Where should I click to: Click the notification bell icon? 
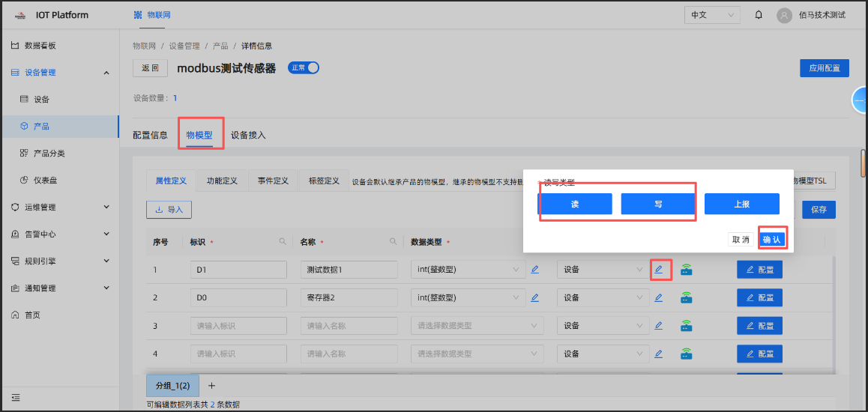tap(759, 15)
